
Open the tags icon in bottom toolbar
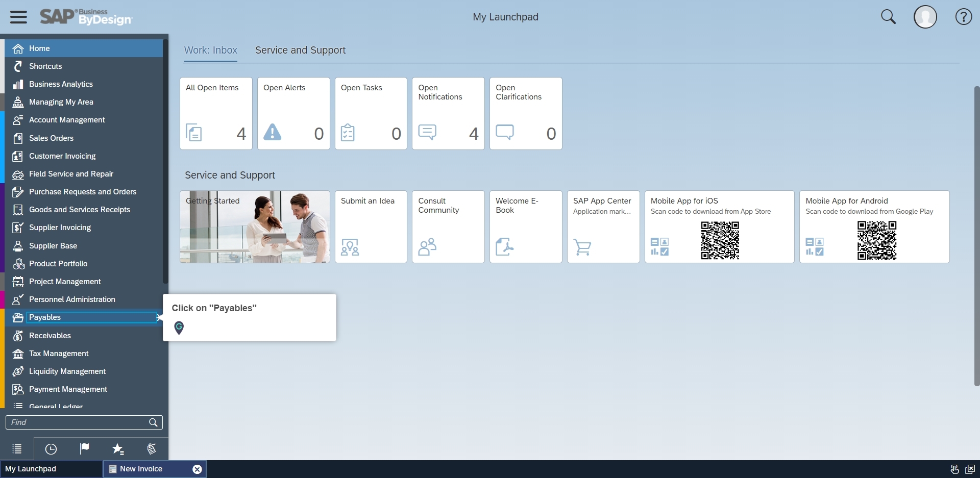[x=152, y=449]
